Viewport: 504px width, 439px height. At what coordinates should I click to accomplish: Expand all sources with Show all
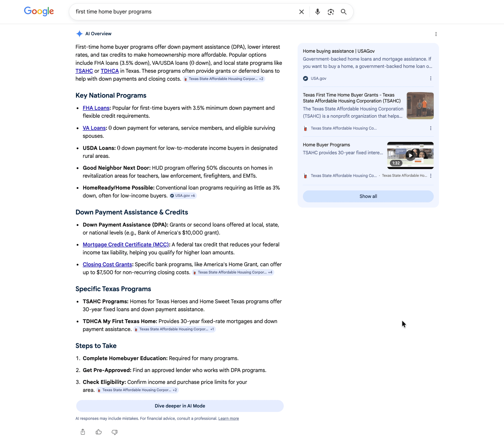coord(368,196)
